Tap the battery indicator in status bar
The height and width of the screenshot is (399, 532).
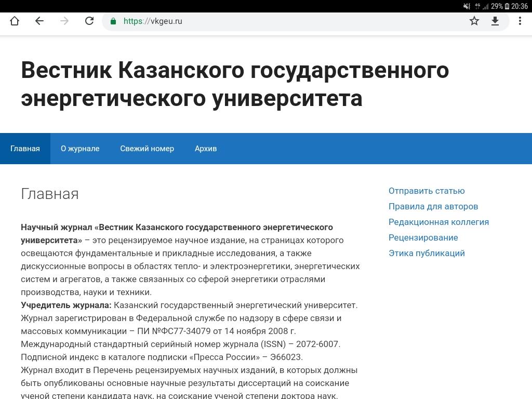coord(507,6)
